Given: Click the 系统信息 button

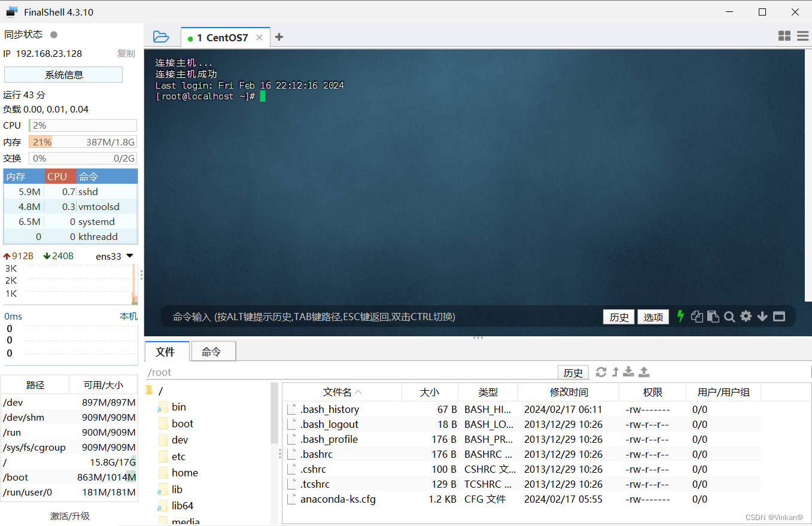Looking at the screenshot, I should (x=63, y=74).
